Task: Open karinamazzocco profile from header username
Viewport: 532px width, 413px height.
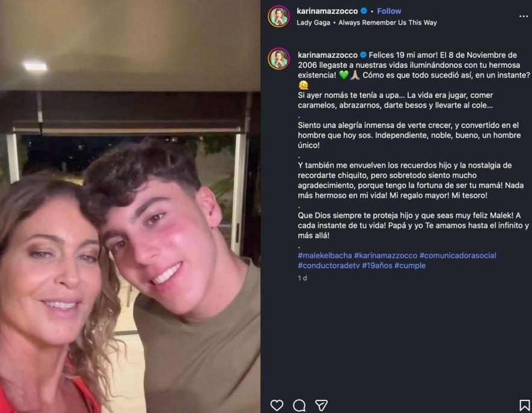Action: [327, 11]
